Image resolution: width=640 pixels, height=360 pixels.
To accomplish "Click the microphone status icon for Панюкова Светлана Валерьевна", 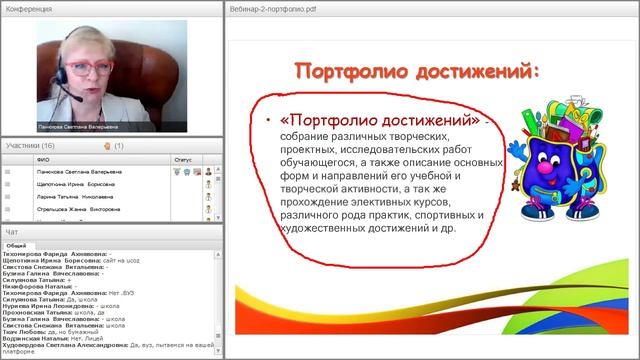I will click(x=177, y=172).
